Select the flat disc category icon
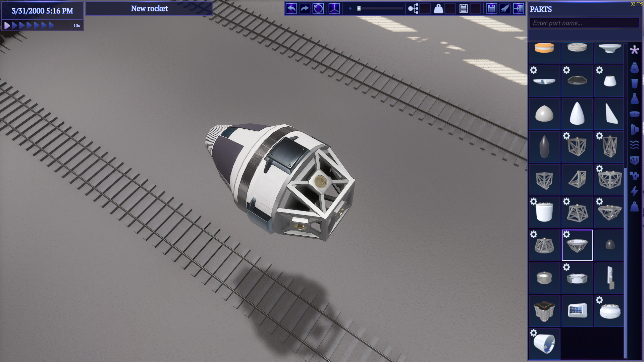This screenshot has height=362, width=644. [634, 114]
